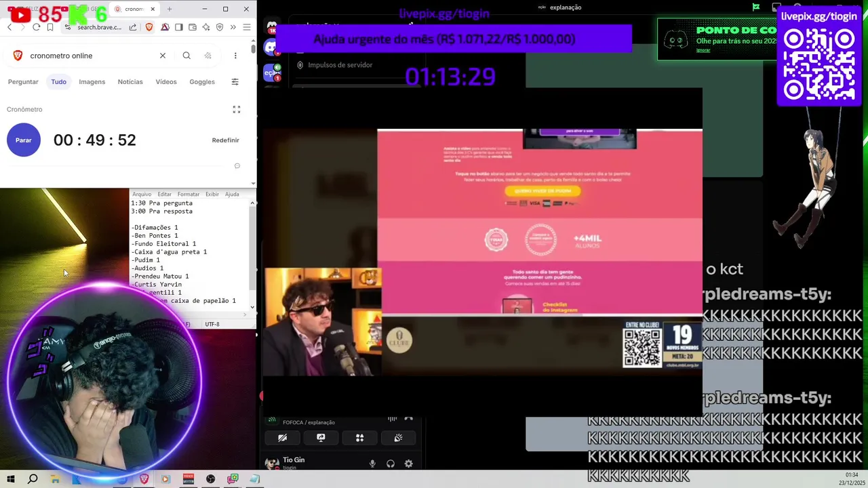Click the cronometro online search field

[x=92, y=56]
